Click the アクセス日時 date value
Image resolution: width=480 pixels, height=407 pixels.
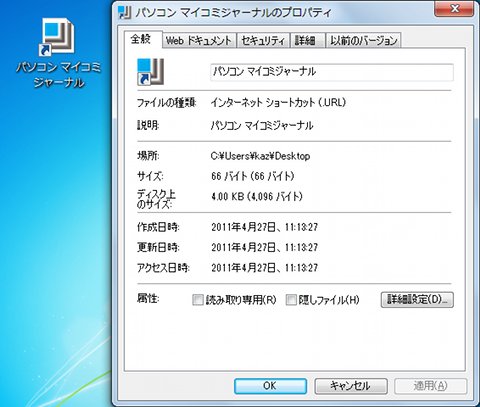click(264, 268)
